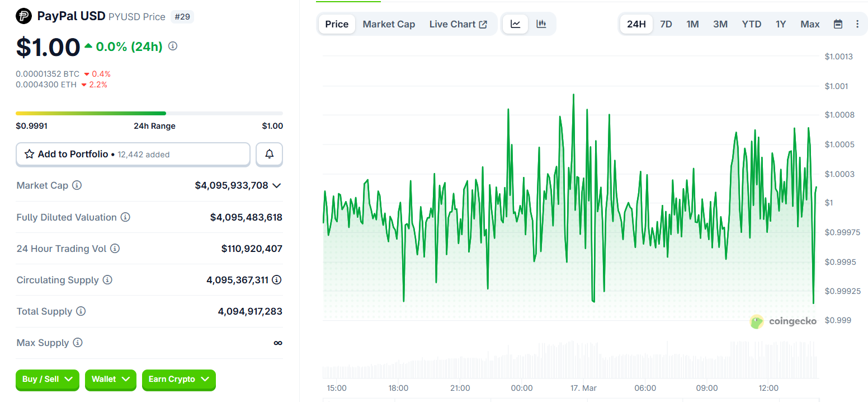Click the info icon beside Circulating Supply value
Screen dimensions: 868x402
[x=276, y=280]
